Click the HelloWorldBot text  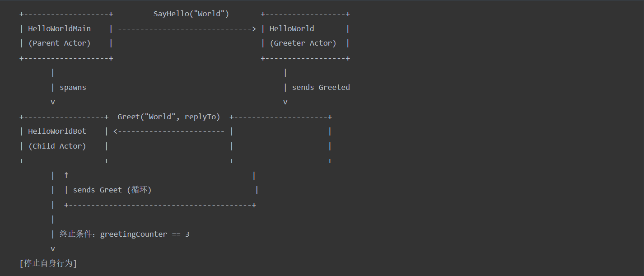tap(57, 131)
